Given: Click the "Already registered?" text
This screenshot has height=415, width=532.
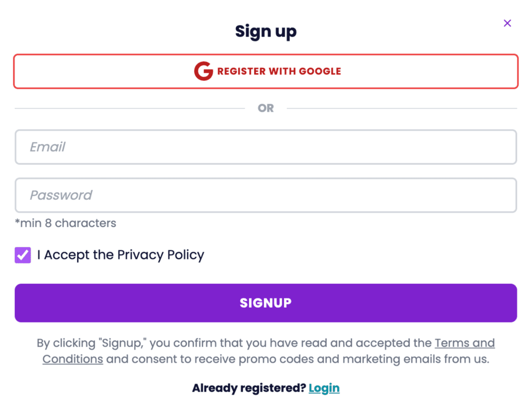Looking at the screenshot, I should (x=248, y=388).
